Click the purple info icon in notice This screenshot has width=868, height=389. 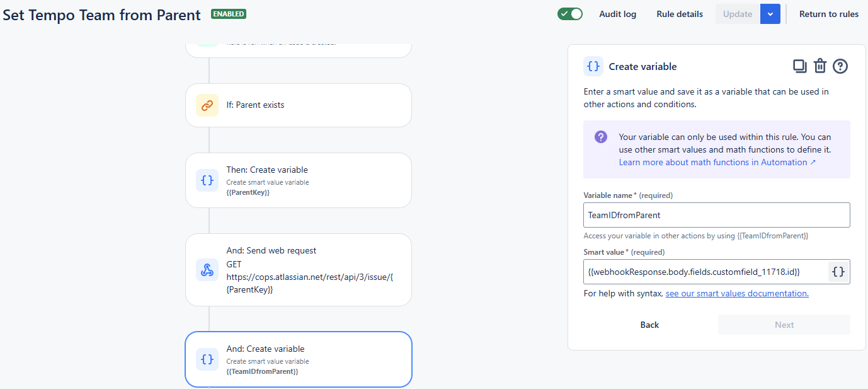pos(601,137)
